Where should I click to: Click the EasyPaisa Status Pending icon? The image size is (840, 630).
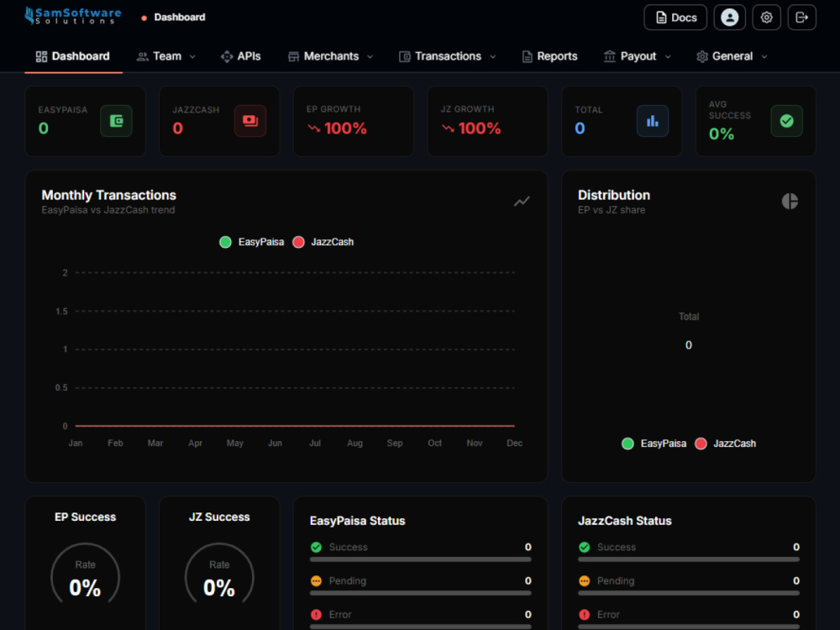[x=316, y=580]
